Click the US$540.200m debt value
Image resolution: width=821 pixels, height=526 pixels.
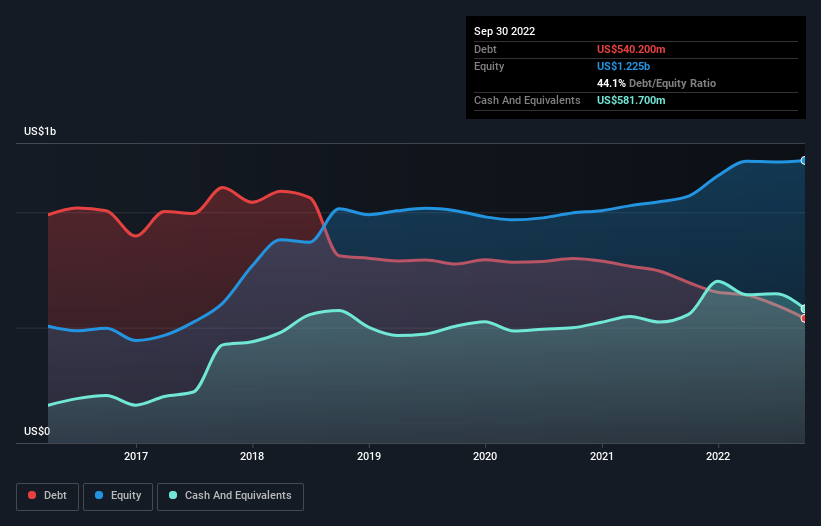tap(631, 49)
